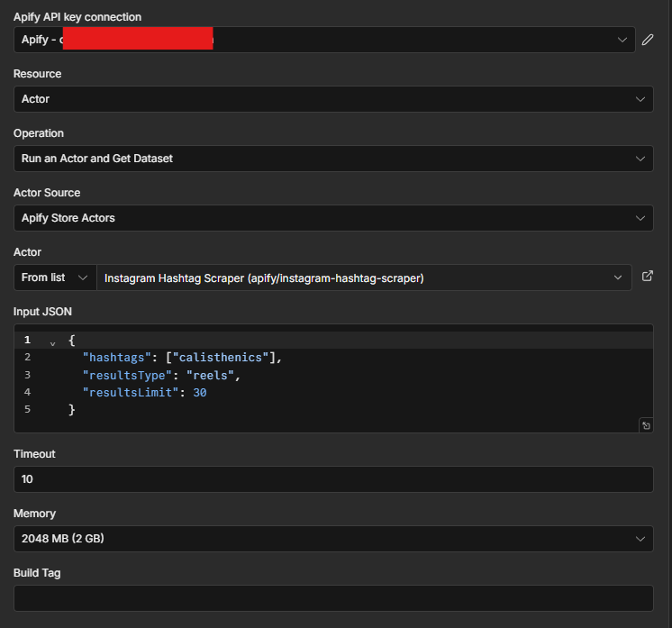This screenshot has width=672, height=628.
Task: Open the Resource dropdown showing Actor
Action: (333, 99)
